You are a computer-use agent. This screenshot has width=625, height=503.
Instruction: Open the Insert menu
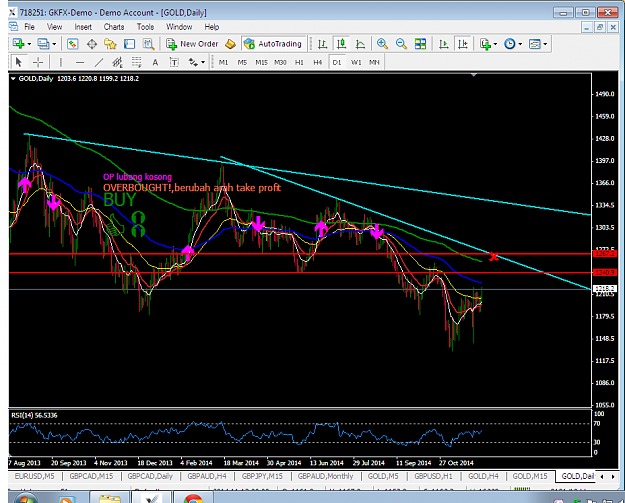83,27
